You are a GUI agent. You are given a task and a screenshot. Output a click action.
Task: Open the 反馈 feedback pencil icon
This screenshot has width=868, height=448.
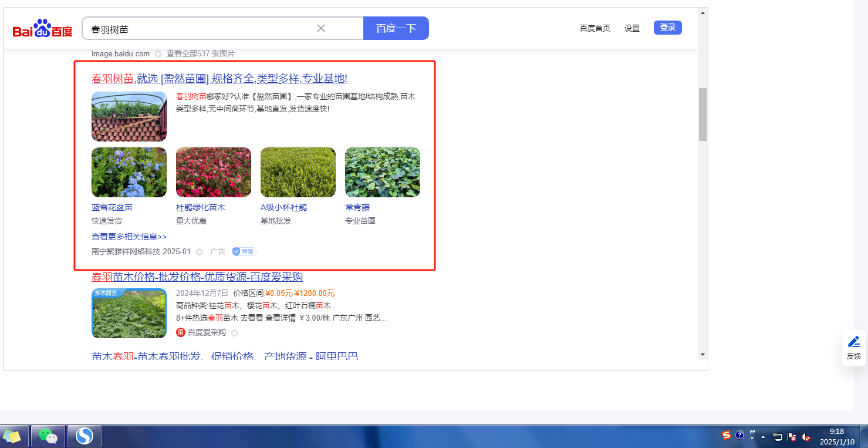(x=854, y=342)
